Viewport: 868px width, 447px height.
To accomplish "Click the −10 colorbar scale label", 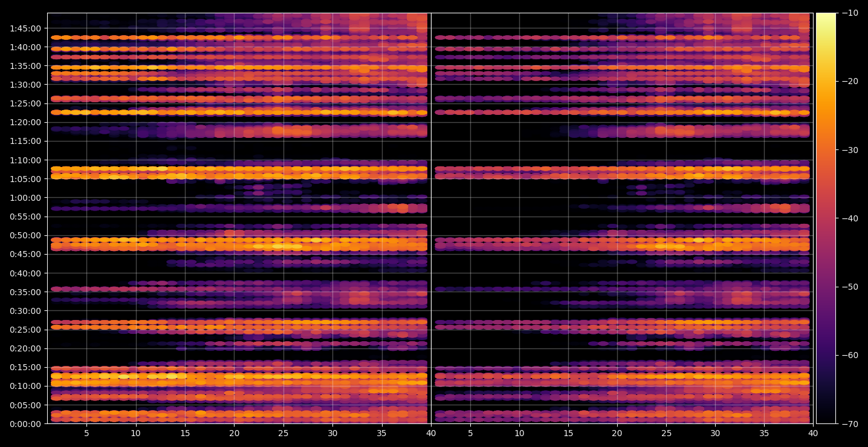I will click(849, 13).
